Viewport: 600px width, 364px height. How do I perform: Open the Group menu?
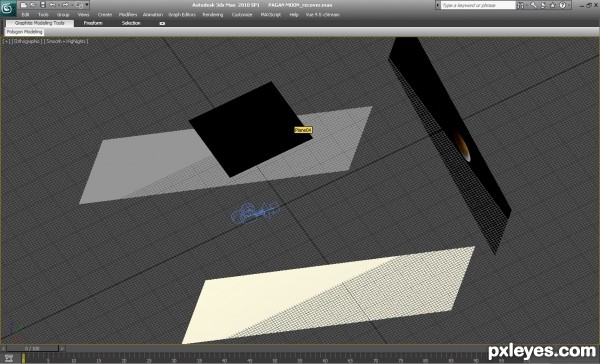[x=63, y=15]
